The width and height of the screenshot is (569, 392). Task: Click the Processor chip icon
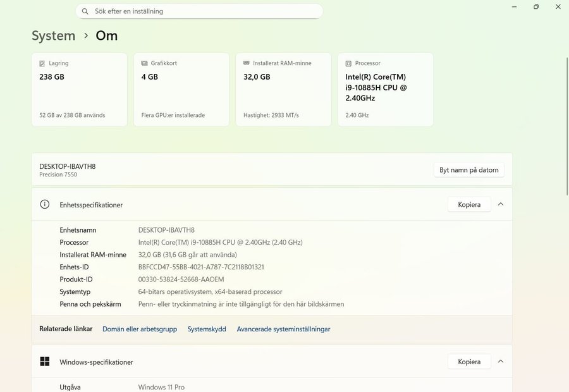pyautogui.click(x=348, y=63)
